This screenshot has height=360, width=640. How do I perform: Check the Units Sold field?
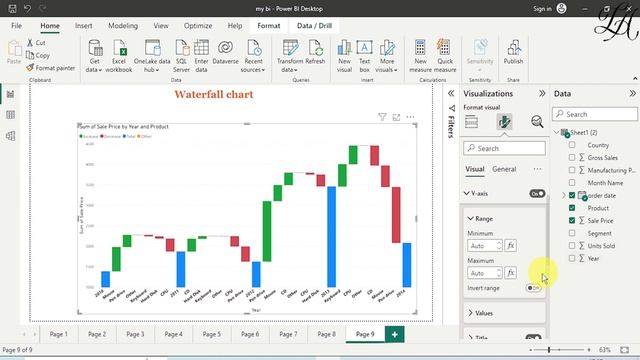pos(572,246)
